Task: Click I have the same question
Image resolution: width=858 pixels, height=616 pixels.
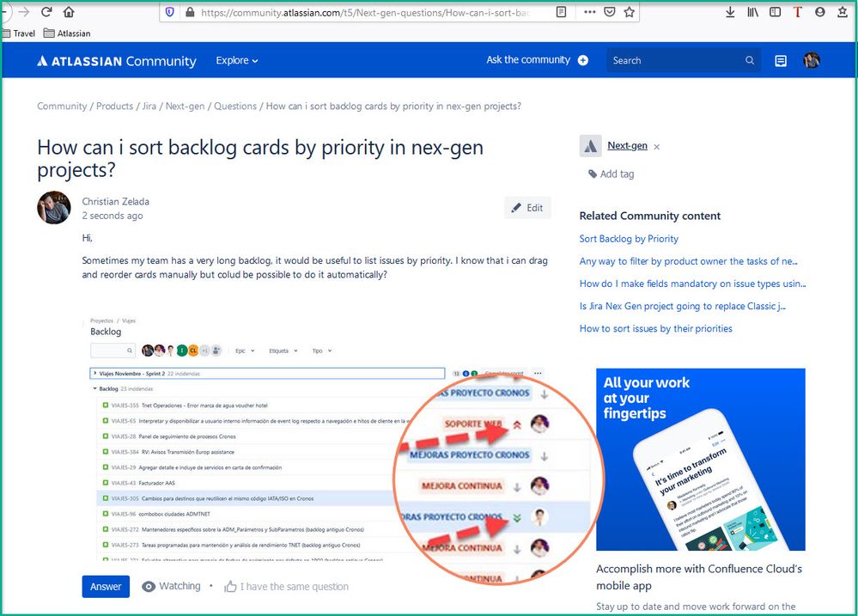Action: 294,587
